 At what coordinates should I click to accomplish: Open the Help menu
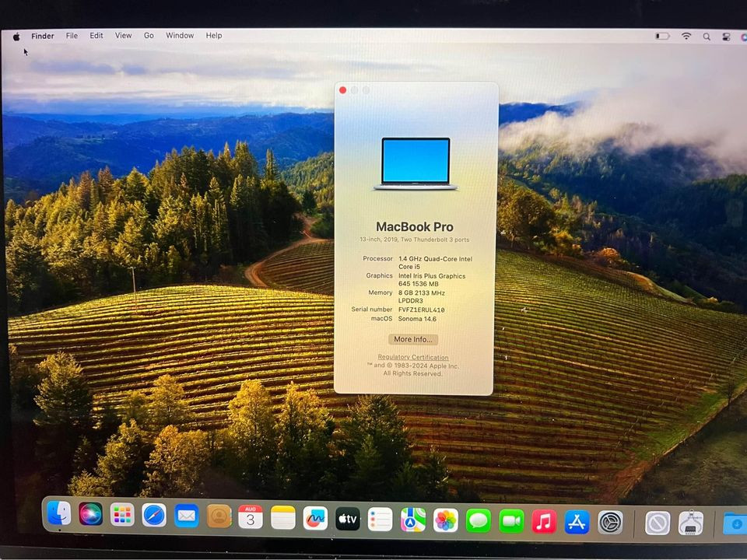214,35
